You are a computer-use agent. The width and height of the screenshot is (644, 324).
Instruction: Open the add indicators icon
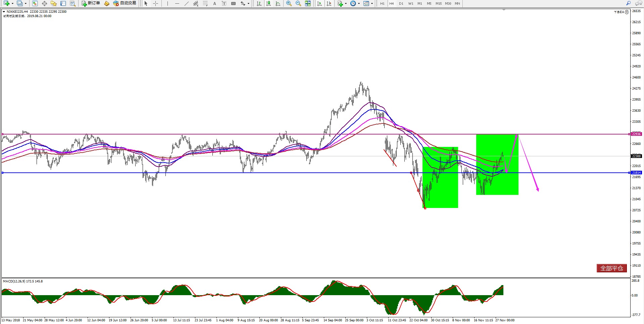(x=340, y=3)
